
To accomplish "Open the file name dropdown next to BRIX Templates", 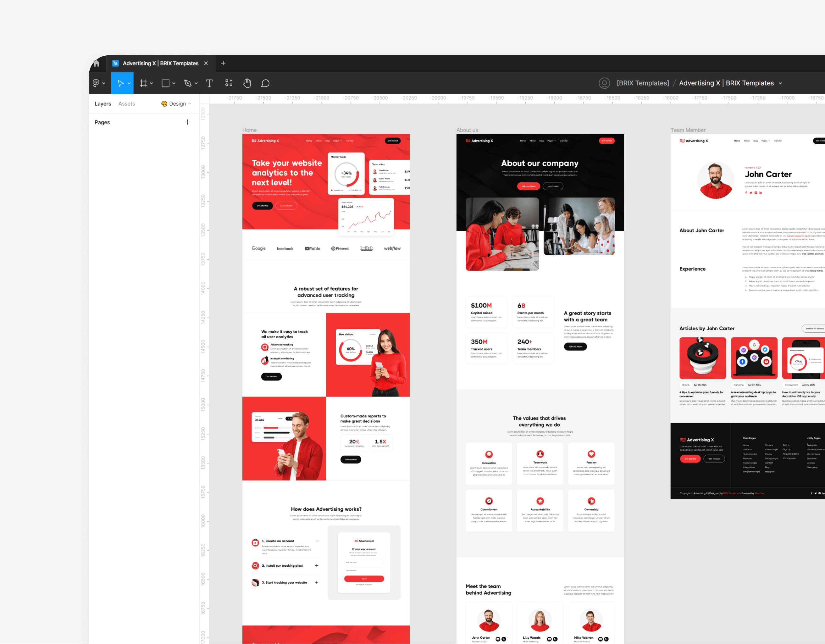I will pos(780,83).
